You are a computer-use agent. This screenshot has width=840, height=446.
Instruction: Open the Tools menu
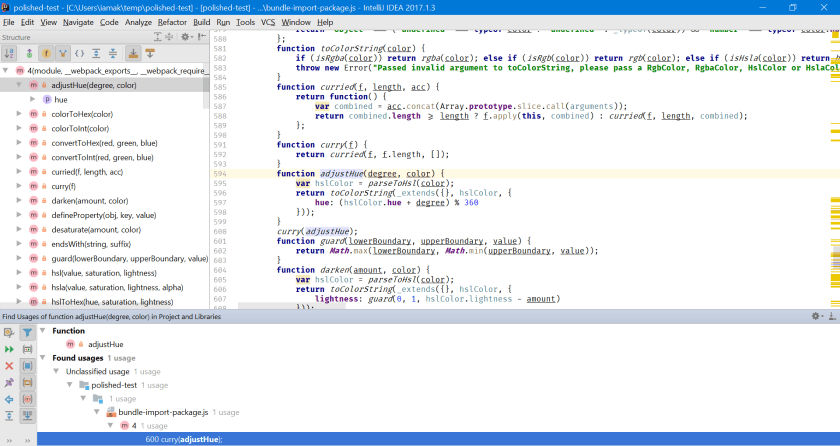click(x=245, y=22)
